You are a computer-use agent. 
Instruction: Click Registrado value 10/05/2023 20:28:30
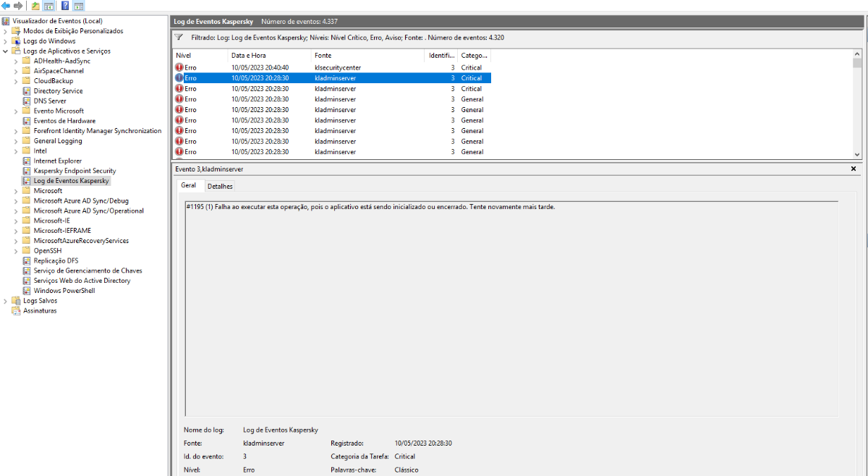point(423,443)
